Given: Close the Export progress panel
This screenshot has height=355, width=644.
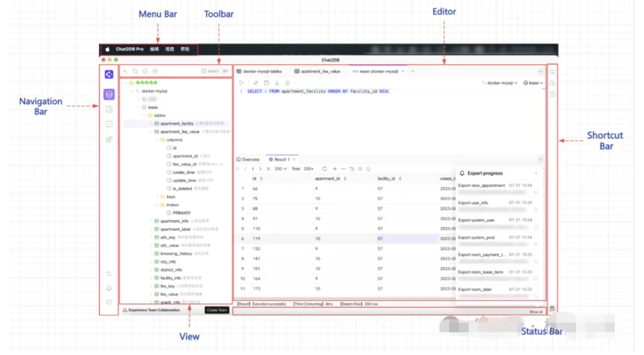Looking at the screenshot, I should pyautogui.click(x=536, y=174).
